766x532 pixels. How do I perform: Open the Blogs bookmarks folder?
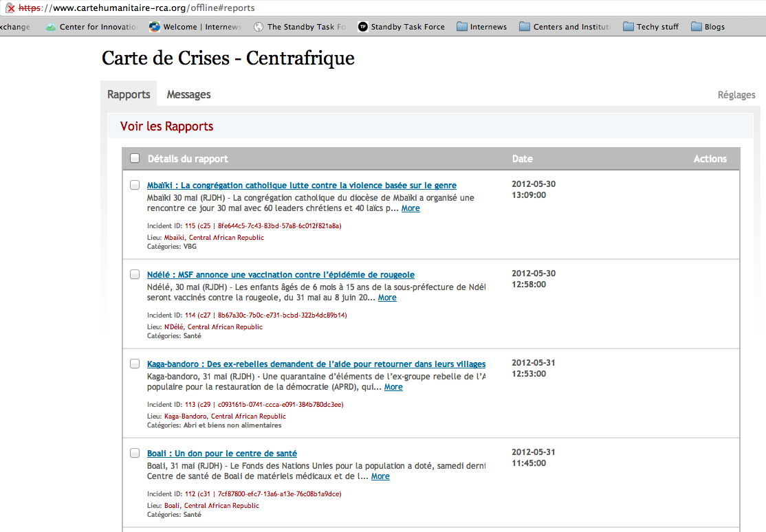tap(708, 27)
